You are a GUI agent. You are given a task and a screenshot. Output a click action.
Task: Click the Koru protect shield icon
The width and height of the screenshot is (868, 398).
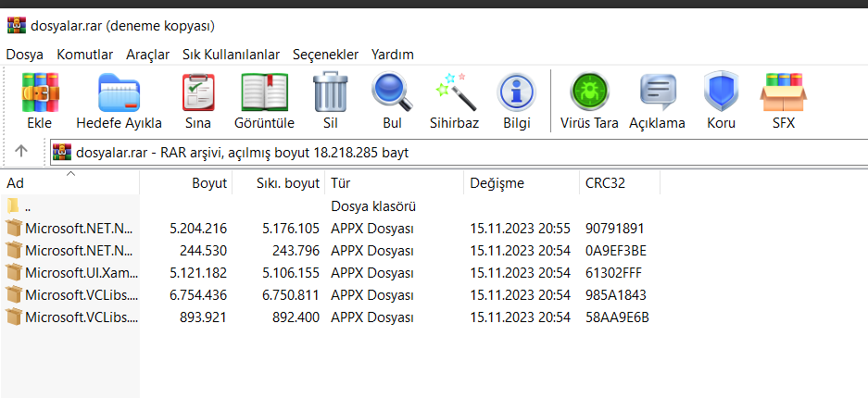pyautogui.click(x=721, y=93)
